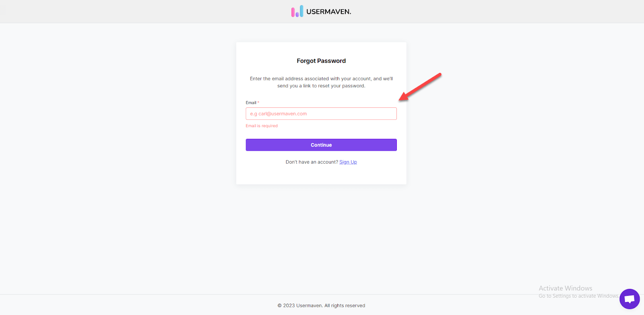The height and width of the screenshot is (315, 644).
Task: Click the 2023 Usermaven copyright footer text
Action: click(x=321, y=305)
